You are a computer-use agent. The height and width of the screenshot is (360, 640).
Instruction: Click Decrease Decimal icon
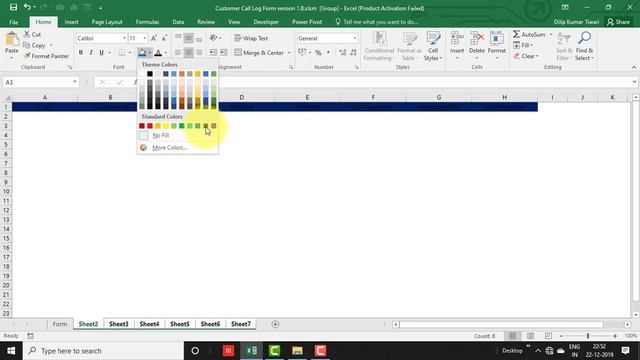coord(353,52)
